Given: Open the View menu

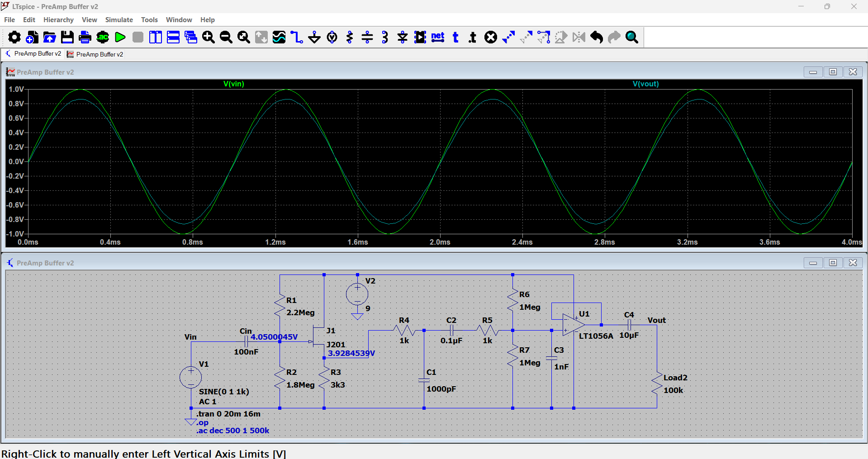Looking at the screenshot, I should click(x=89, y=20).
